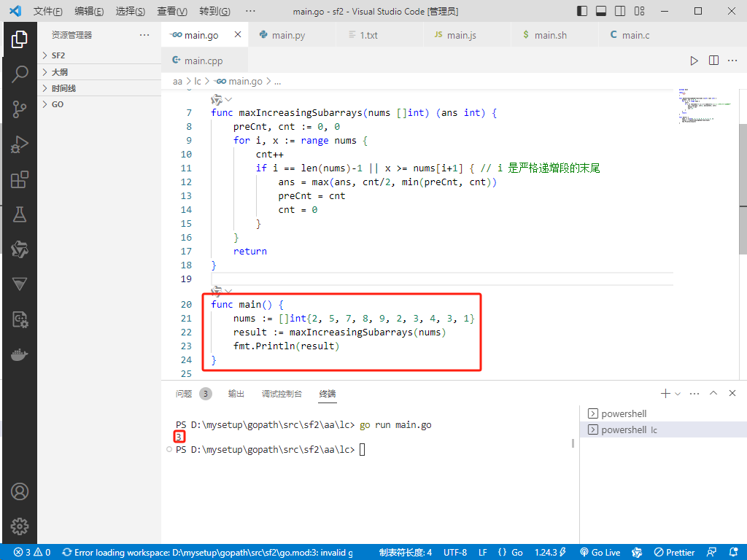
Task: Open the Search view in activity bar
Action: pos(19,74)
